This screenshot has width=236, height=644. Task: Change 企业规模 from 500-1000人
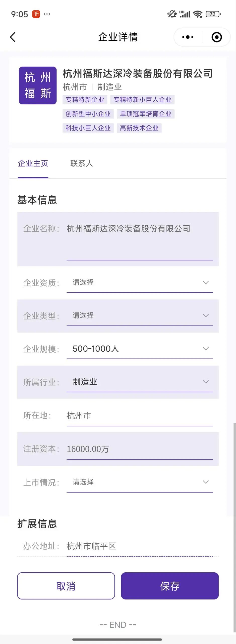click(x=140, y=349)
